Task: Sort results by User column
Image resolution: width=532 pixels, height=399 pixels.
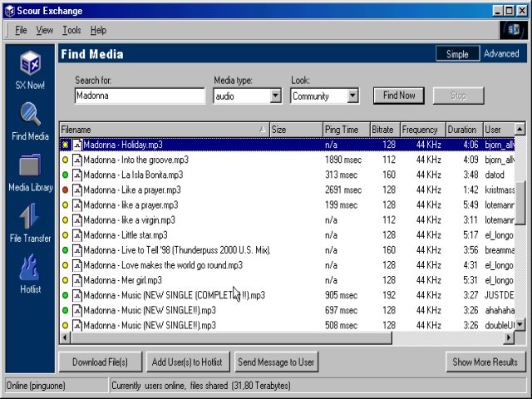Action: coord(499,130)
